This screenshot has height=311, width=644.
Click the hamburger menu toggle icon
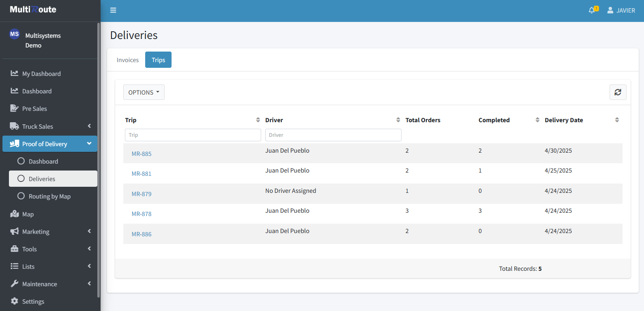(x=113, y=10)
